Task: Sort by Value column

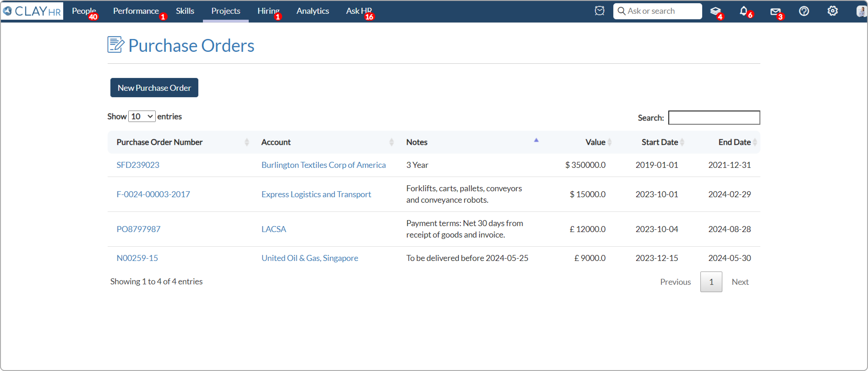Action: pos(578,142)
